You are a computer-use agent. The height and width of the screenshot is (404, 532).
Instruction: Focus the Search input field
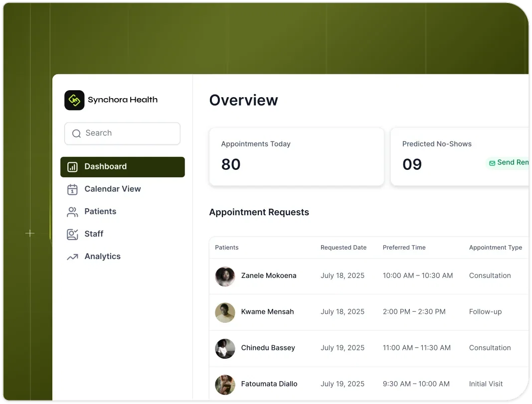(122, 134)
